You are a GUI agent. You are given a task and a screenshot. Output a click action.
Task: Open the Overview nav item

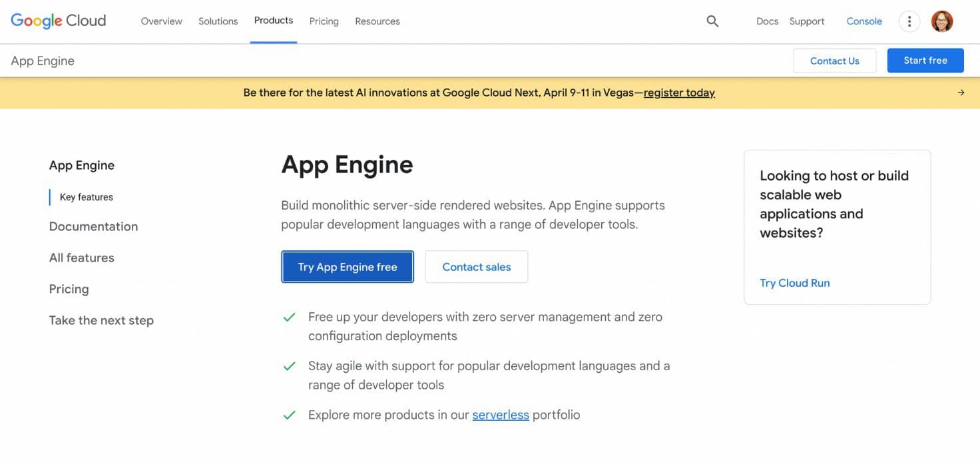pyautogui.click(x=161, y=21)
